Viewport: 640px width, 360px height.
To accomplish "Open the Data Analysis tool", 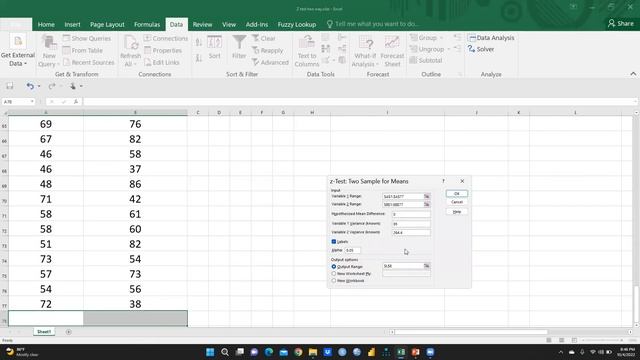I will 491,38.
